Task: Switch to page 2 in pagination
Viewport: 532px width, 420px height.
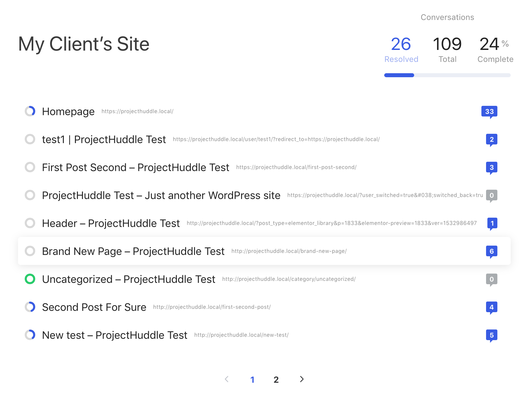Action: 276,380
